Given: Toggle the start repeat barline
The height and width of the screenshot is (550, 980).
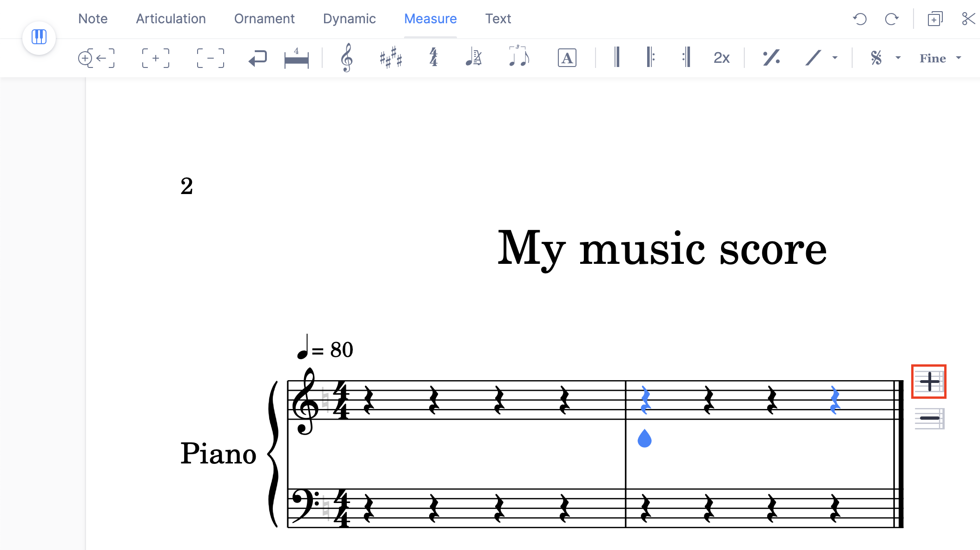Looking at the screenshot, I should [x=651, y=58].
